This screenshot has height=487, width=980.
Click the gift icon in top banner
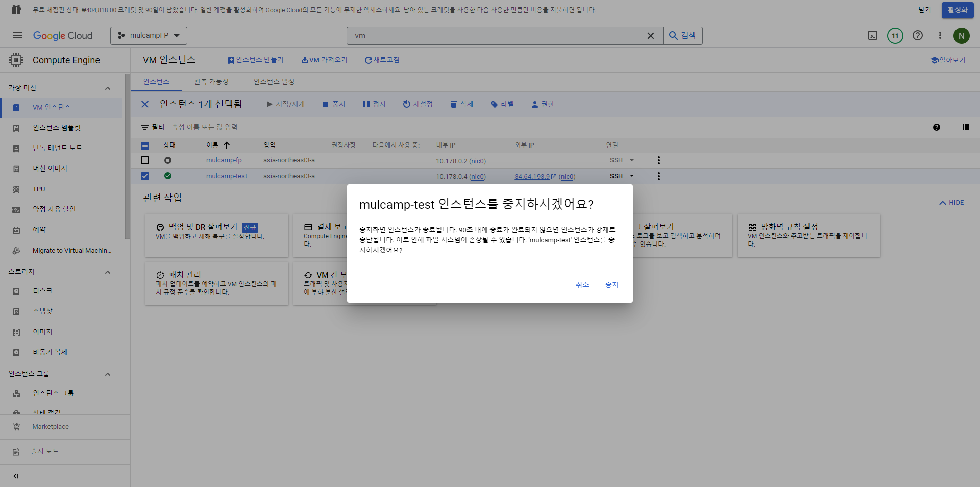[16, 10]
